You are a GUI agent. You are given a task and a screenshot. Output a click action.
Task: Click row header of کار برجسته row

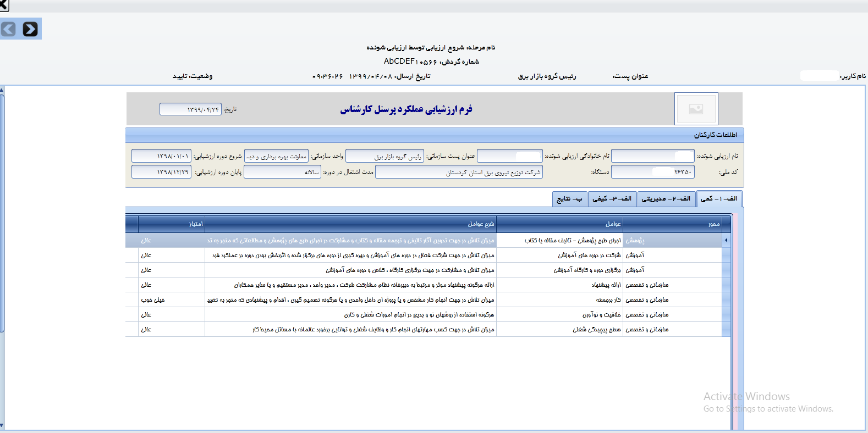pos(726,299)
